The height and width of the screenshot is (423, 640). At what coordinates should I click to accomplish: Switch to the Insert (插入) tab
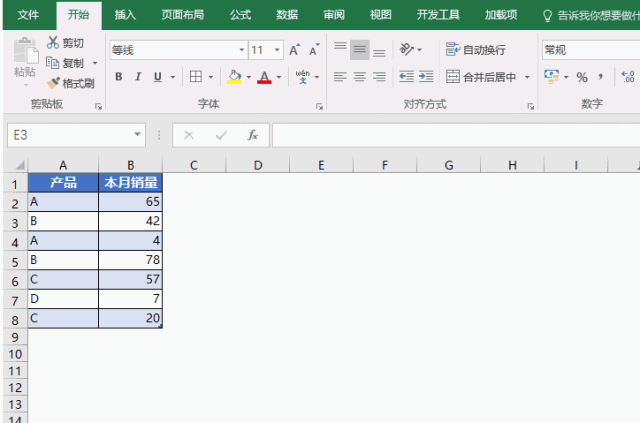point(125,15)
